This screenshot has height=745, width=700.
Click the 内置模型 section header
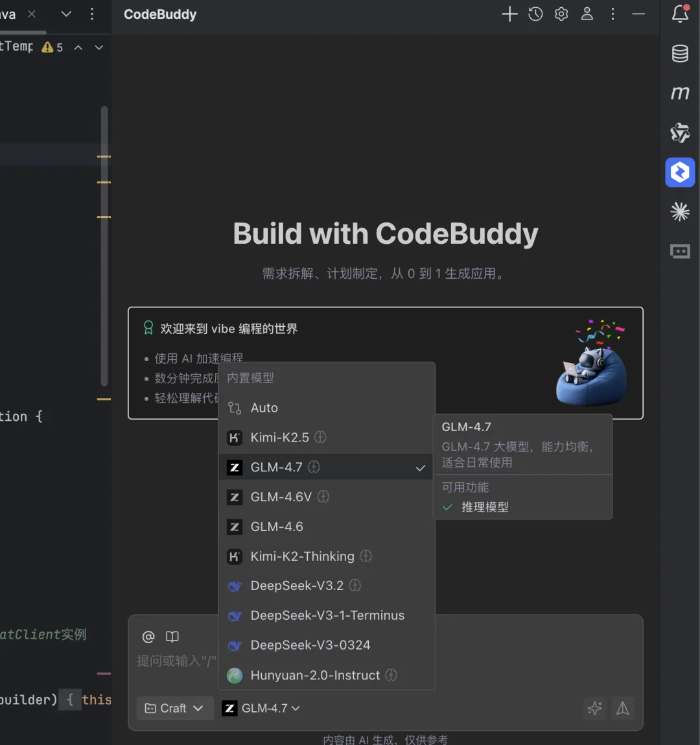[250, 378]
